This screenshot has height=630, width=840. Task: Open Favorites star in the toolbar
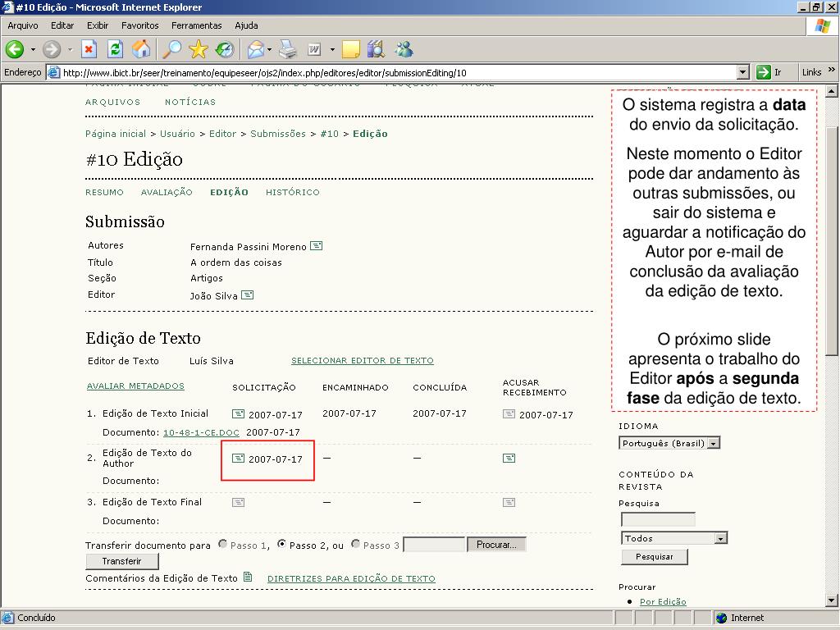pyautogui.click(x=199, y=49)
